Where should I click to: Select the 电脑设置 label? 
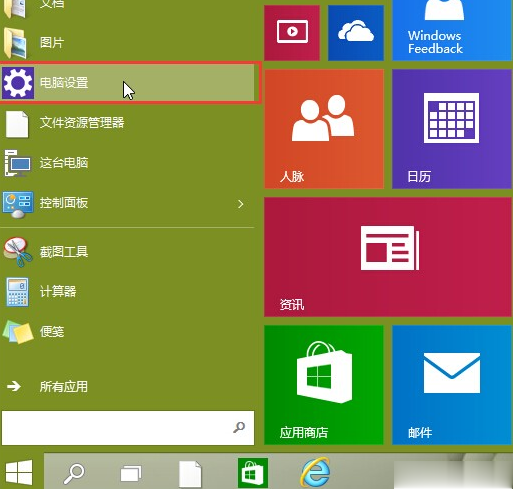(x=64, y=82)
